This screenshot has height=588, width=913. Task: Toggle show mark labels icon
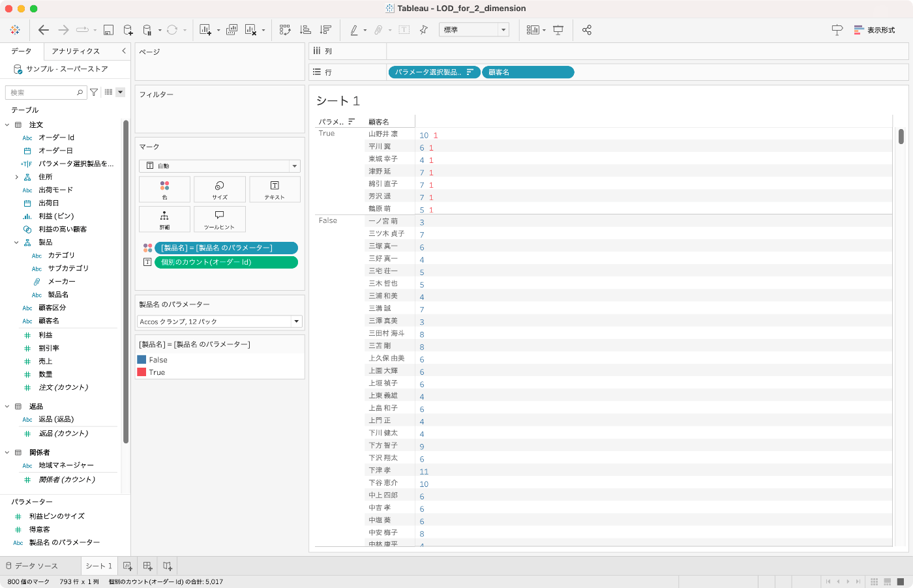(x=404, y=30)
